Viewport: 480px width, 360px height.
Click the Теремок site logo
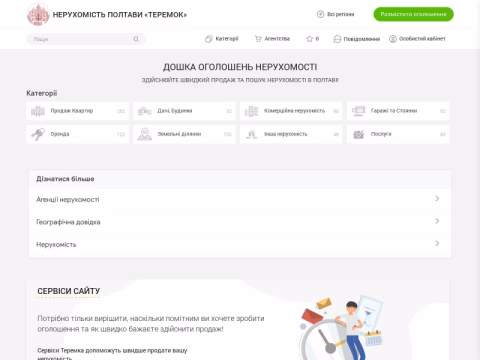[x=38, y=14]
